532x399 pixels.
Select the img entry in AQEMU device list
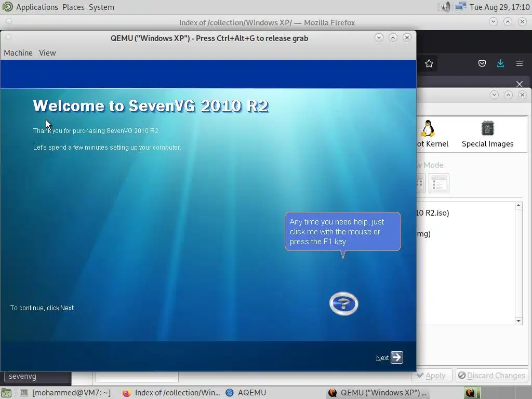click(x=424, y=234)
